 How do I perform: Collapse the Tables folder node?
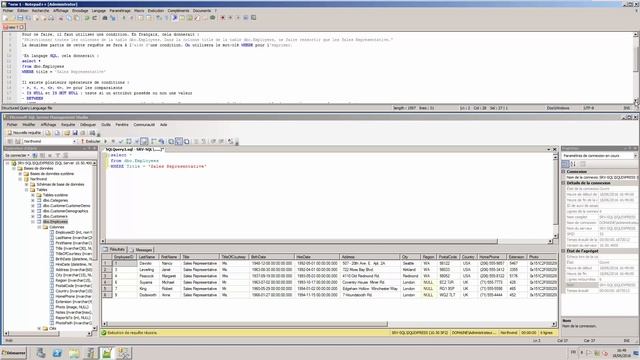(27, 190)
